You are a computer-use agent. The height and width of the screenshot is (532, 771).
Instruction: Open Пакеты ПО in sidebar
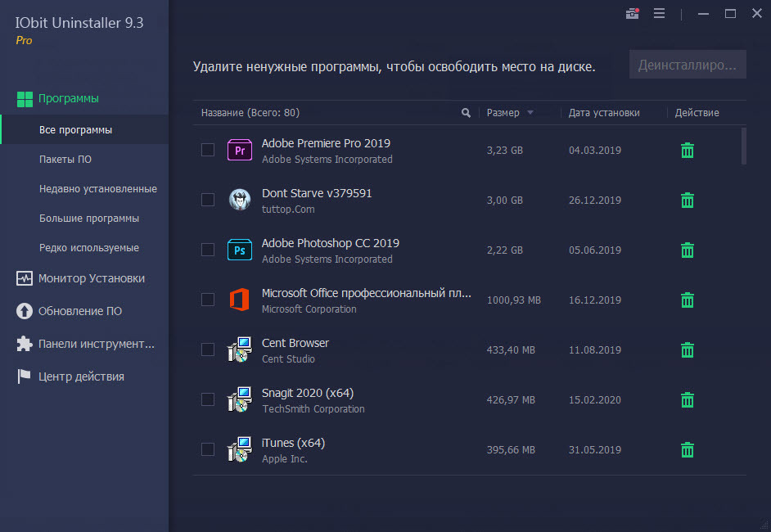pyautogui.click(x=65, y=160)
